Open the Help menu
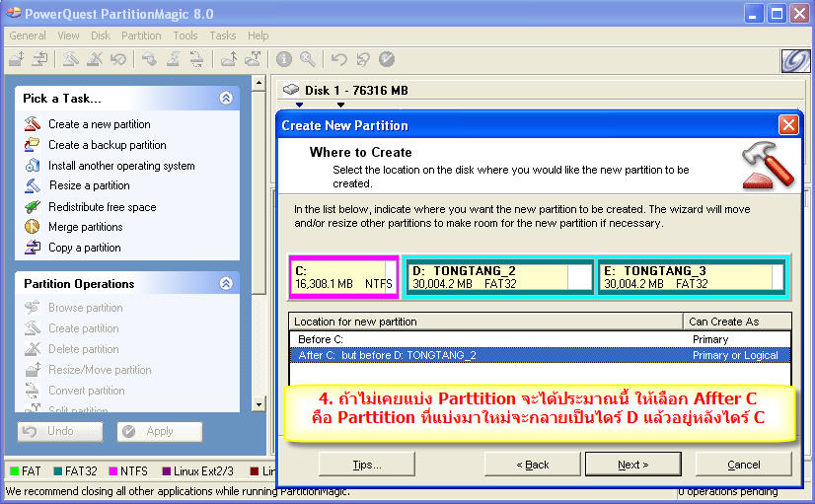This screenshot has height=504, width=815. 258,36
